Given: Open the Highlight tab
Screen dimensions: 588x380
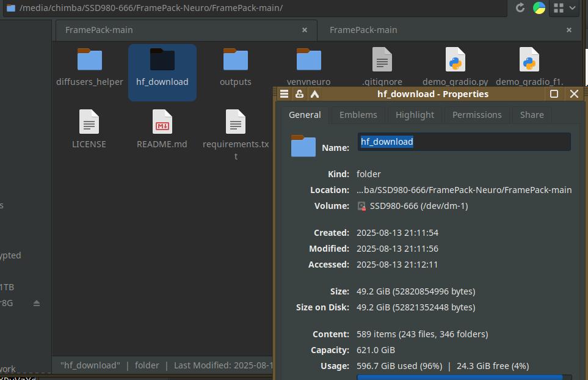Looking at the screenshot, I should 415,115.
